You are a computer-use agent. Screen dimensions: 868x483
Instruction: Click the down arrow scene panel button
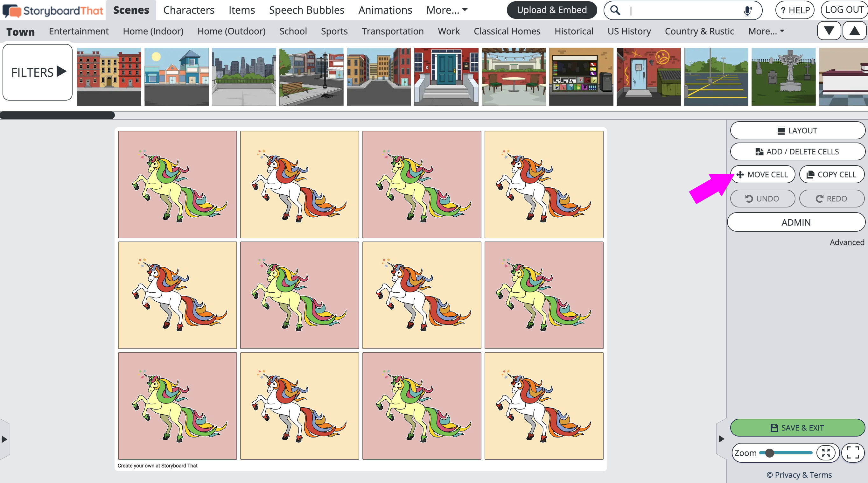point(829,31)
